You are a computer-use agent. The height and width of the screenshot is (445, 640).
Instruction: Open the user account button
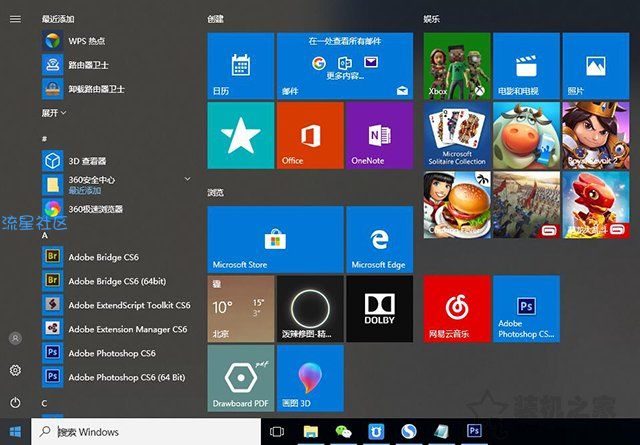(x=15, y=338)
